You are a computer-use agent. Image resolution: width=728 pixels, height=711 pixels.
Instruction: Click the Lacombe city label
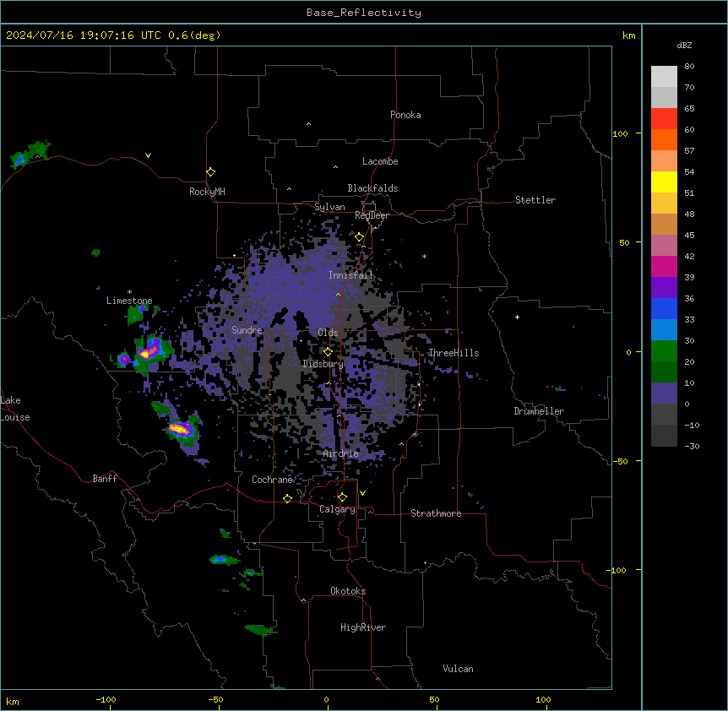point(380,161)
